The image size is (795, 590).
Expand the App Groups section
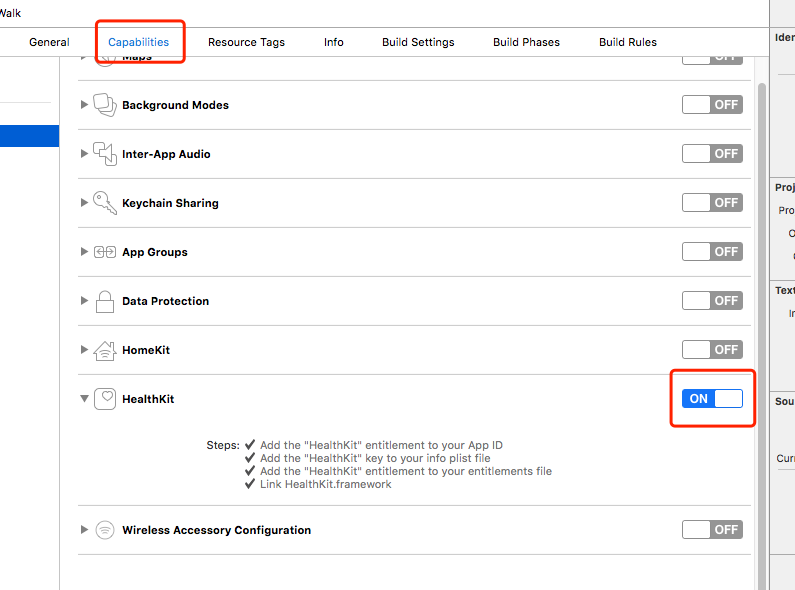click(x=84, y=252)
